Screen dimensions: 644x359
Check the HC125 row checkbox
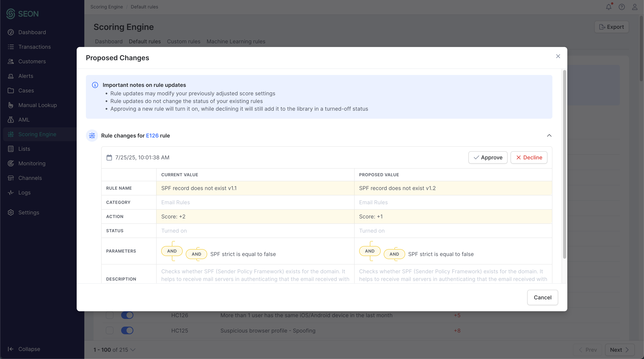point(109,330)
